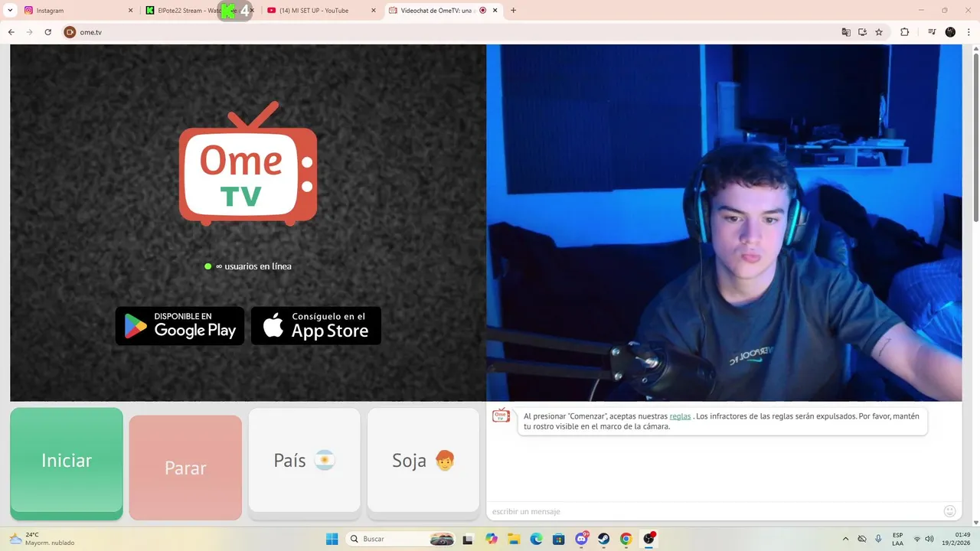Screen dimensions: 980x551
Task: Click the App Store download badge
Action: (x=316, y=326)
